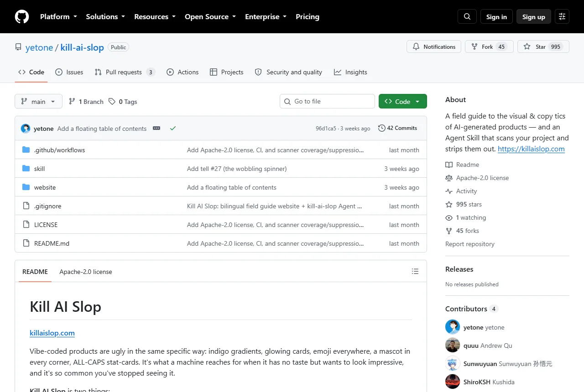Open the Pricing menu item
The image size is (584, 392).
[308, 16]
